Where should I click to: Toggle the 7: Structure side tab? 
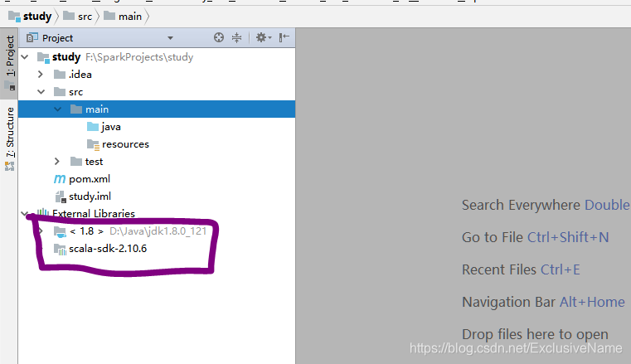(9, 138)
